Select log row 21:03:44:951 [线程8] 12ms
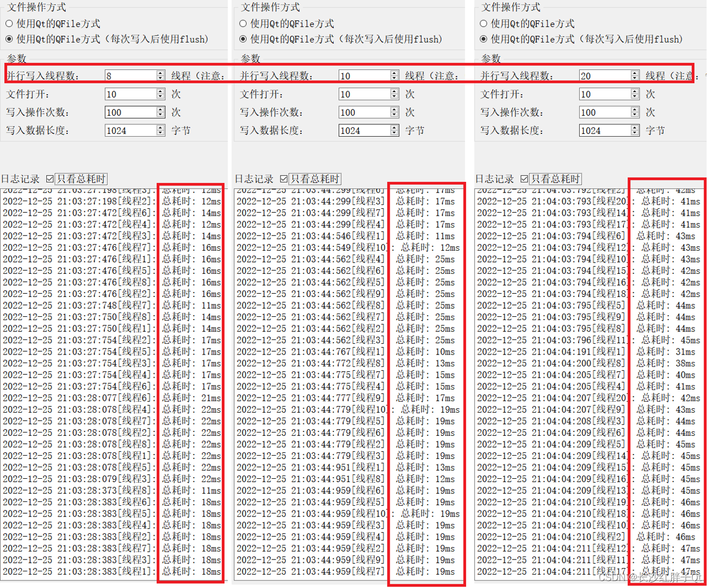 click(346, 479)
